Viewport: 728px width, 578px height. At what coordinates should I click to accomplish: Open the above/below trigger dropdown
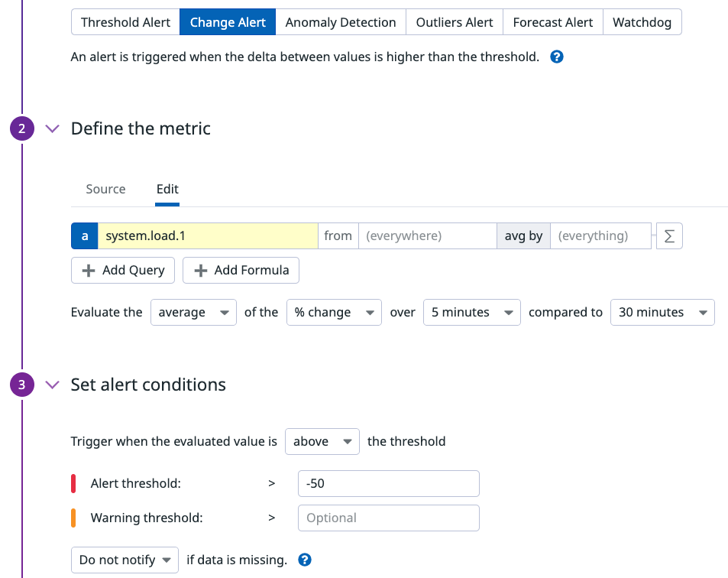pyautogui.click(x=322, y=441)
